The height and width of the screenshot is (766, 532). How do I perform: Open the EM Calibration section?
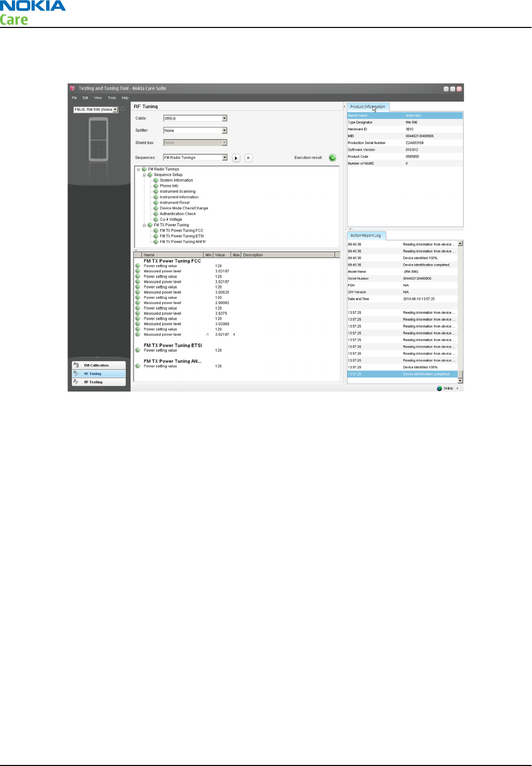tap(98, 365)
